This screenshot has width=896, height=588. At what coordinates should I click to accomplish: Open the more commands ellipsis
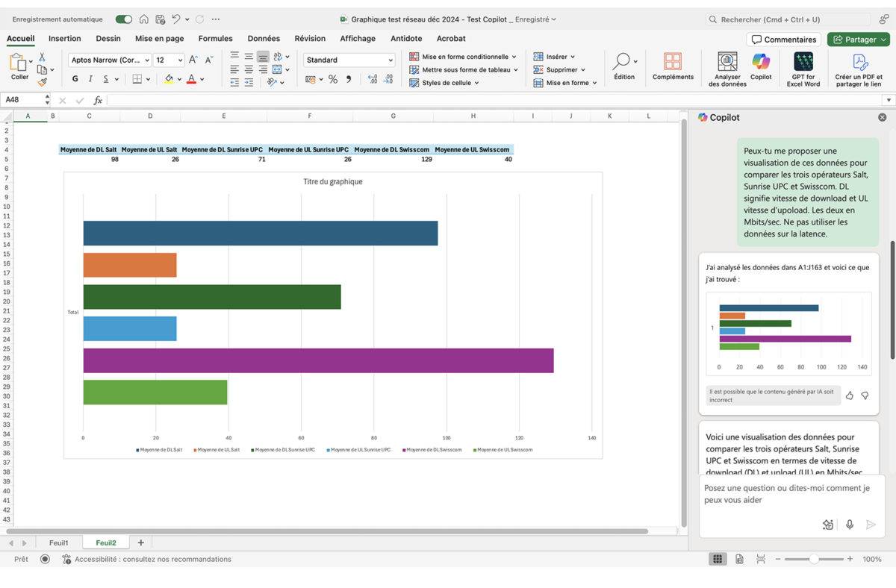pyautogui.click(x=216, y=19)
